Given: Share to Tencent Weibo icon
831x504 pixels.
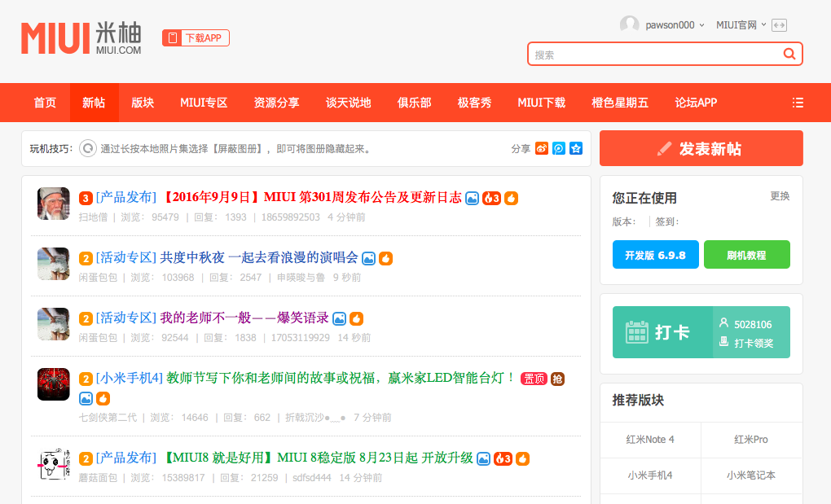Looking at the screenshot, I should 559,148.
